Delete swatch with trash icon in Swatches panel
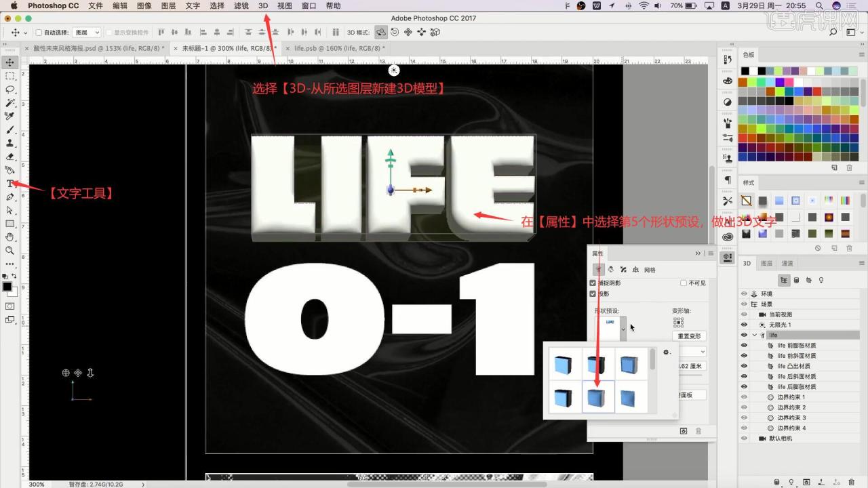This screenshot has height=488, width=868. [x=850, y=167]
